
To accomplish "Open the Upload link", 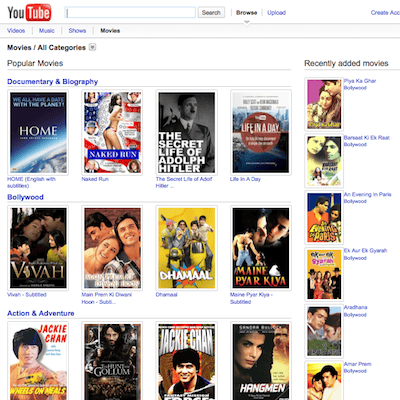I will (x=276, y=13).
